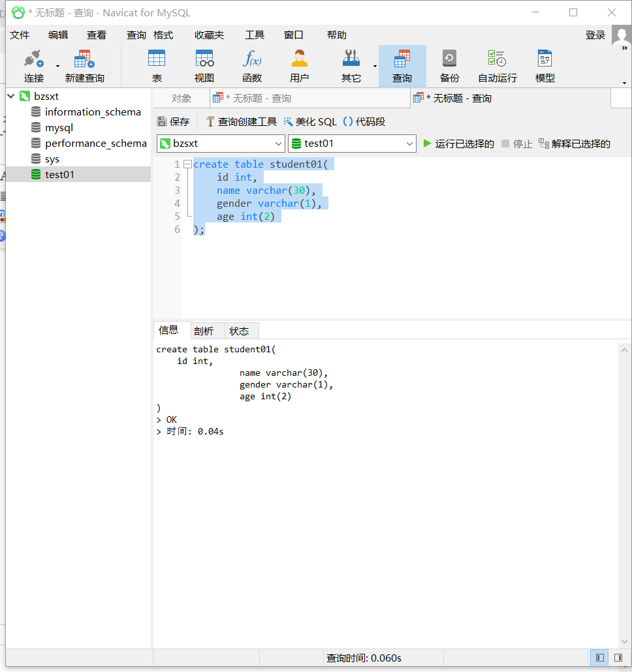Open the Connection (连接) dropdown arrow

pos(57,66)
